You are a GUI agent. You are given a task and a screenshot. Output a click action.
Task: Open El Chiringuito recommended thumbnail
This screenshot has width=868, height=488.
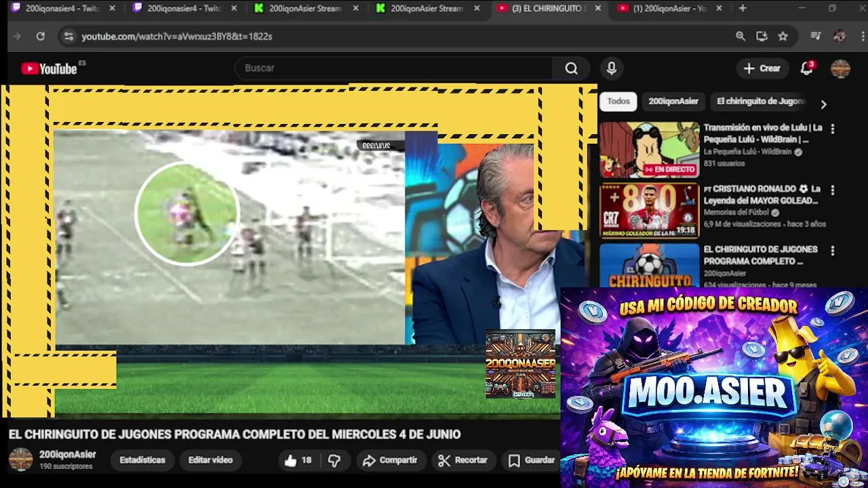pos(649,266)
